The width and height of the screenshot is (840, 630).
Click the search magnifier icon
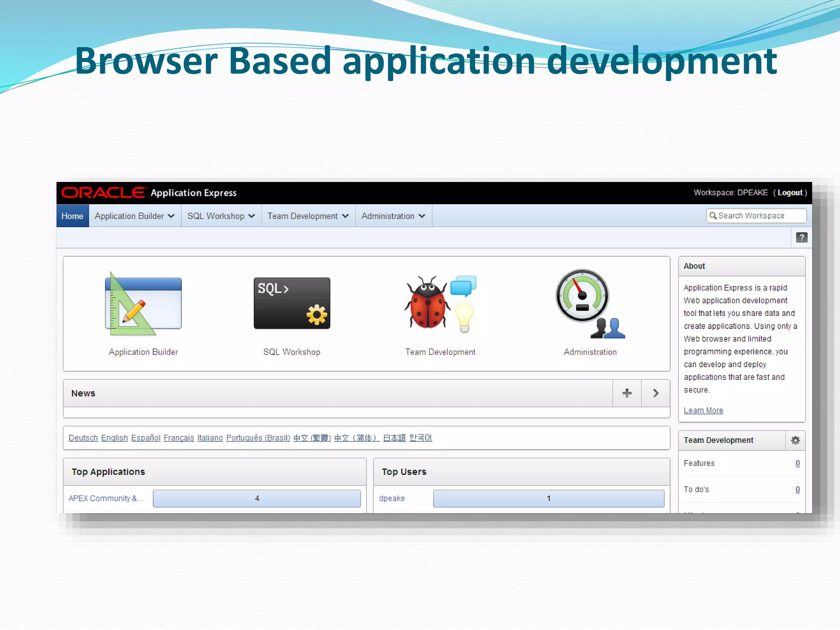coord(713,216)
